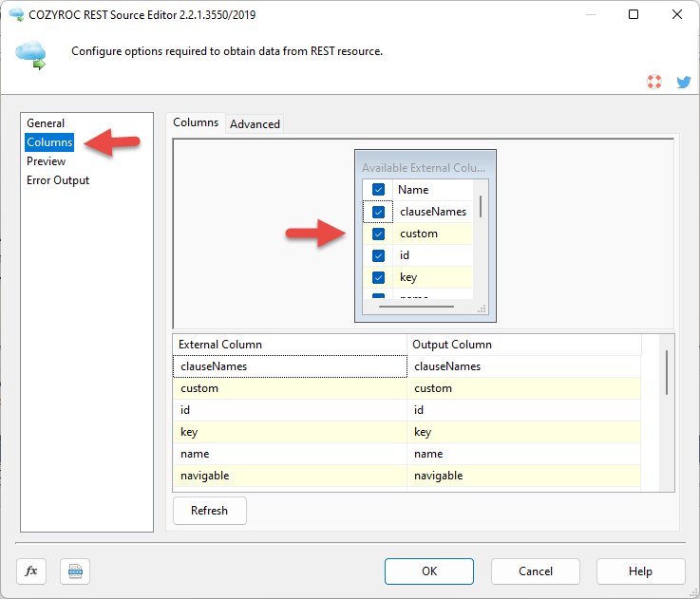700x599 pixels.
Task: Click horizontal scrollbar of available columns list
Action: tap(416, 307)
